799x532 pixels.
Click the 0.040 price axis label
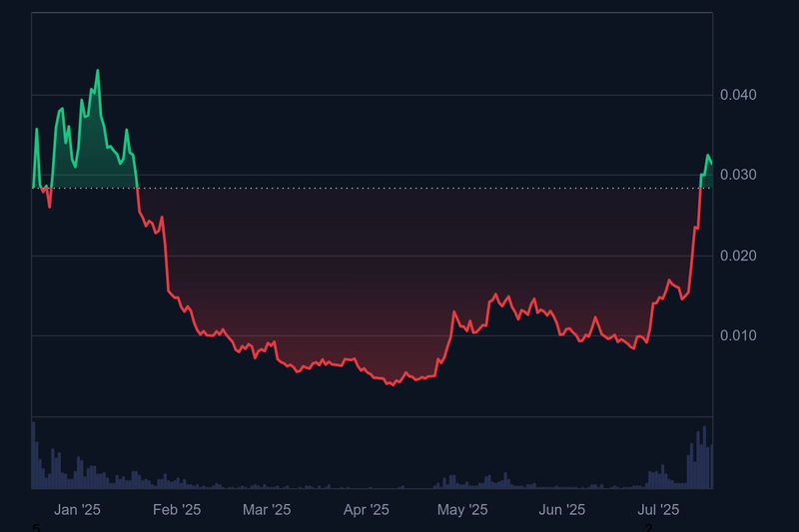click(x=737, y=95)
